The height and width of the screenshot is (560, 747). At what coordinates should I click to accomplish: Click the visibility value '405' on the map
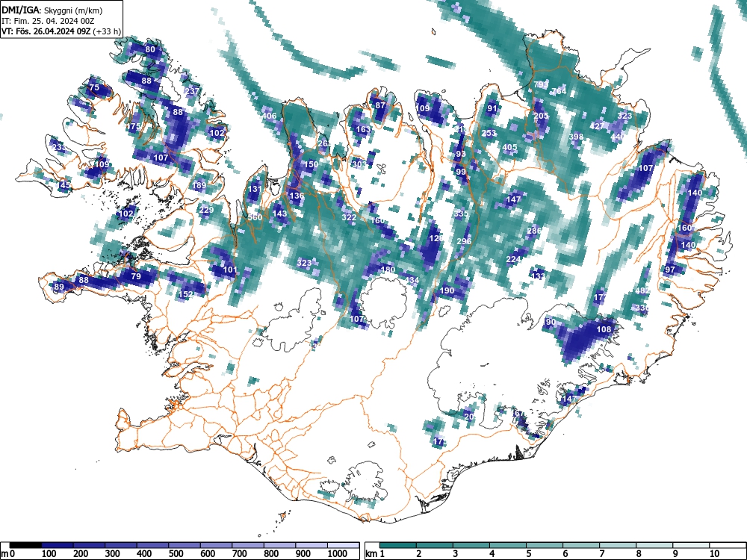tap(509, 147)
